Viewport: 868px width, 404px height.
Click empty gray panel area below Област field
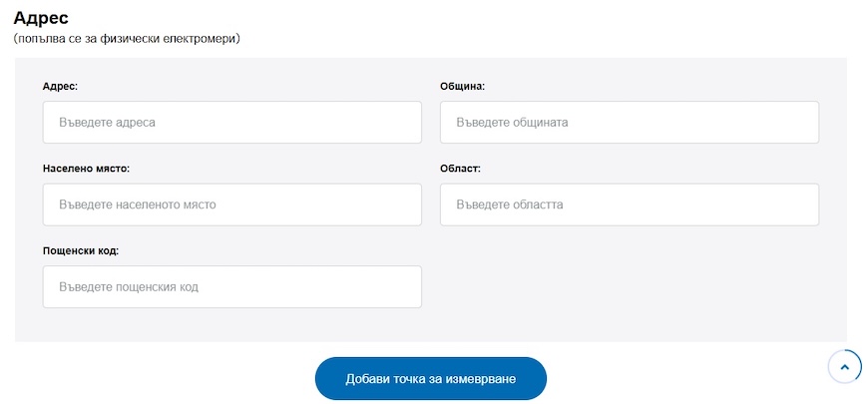[629, 289]
